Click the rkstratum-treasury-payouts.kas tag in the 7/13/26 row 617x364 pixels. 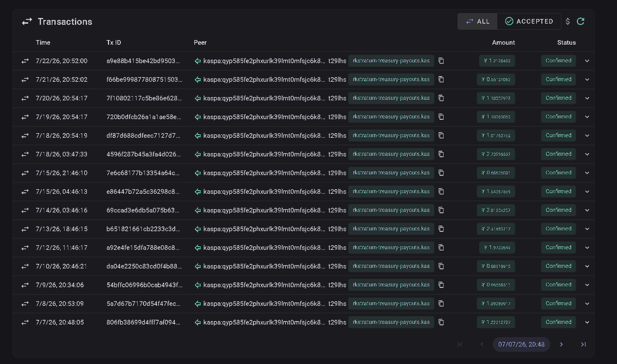tap(391, 229)
